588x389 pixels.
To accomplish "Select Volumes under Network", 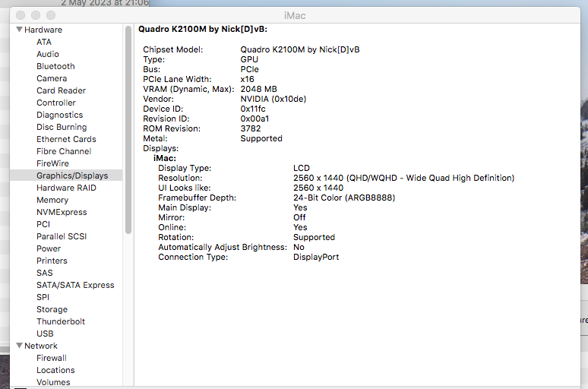I will click(53, 382).
